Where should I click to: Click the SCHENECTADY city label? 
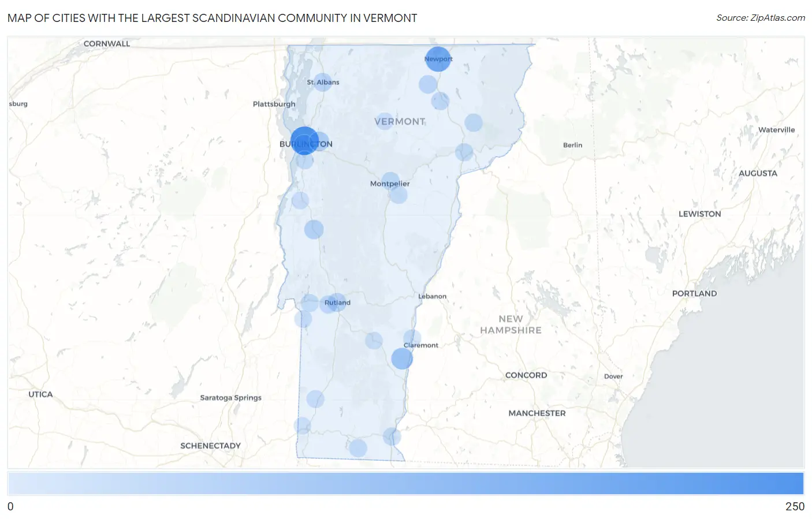(x=210, y=446)
